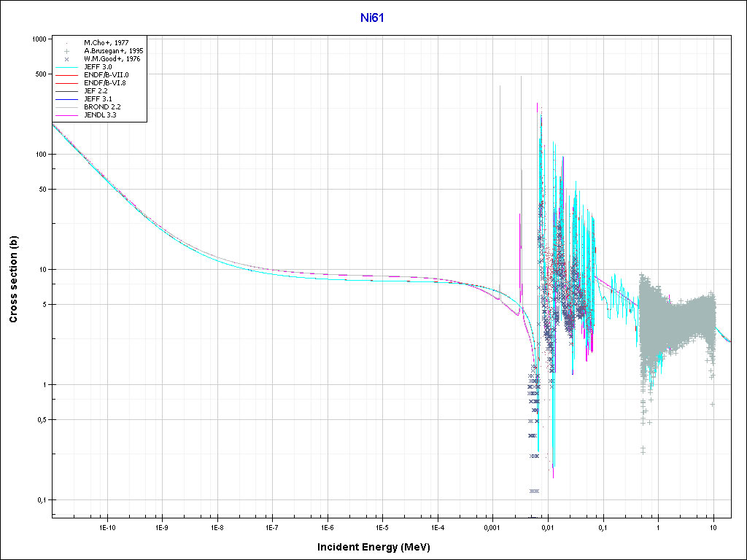
Task: Click the M.Cho+, 1977 legend text
Action: tap(107, 43)
